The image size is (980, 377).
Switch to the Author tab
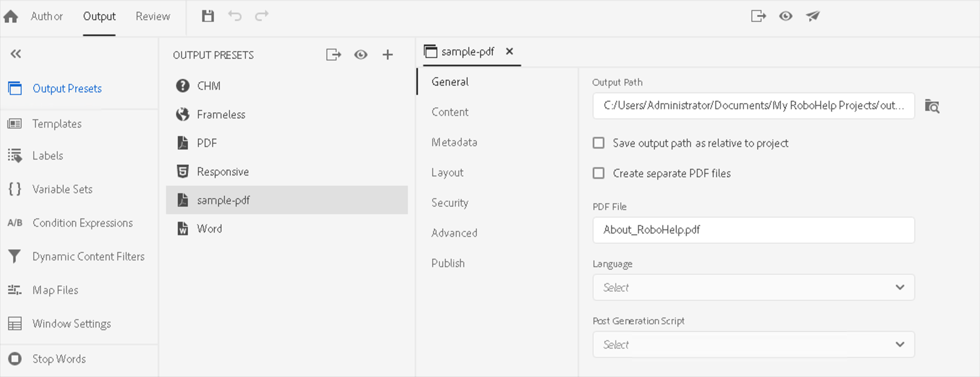(47, 16)
